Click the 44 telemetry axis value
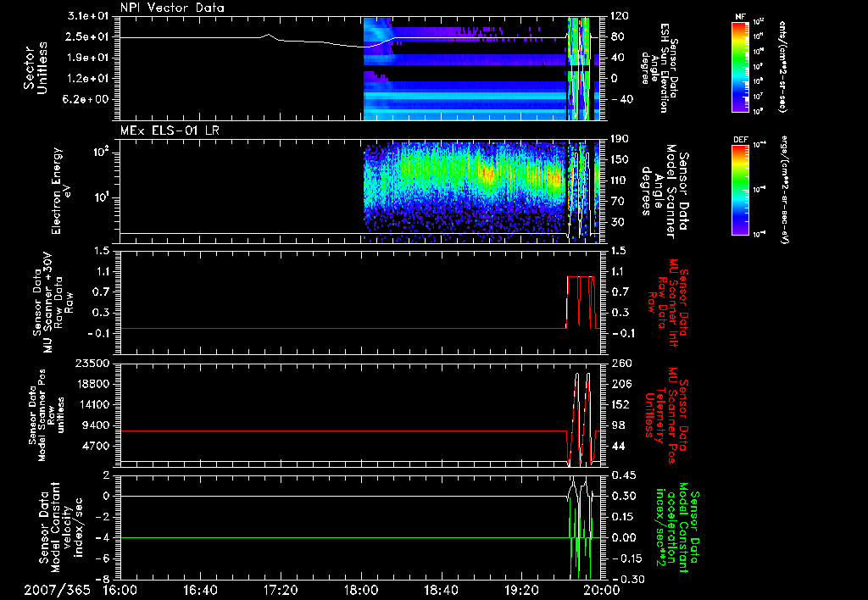Screen dimensions: 868x600 618,446
